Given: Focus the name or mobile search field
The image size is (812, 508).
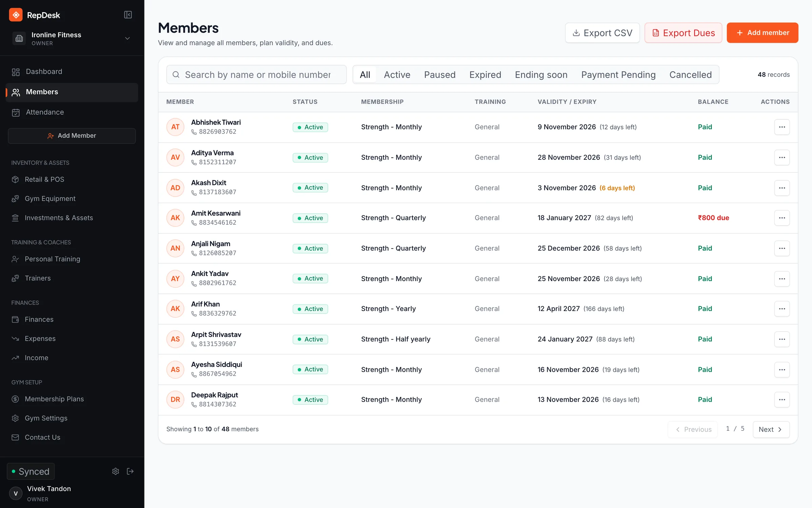Looking at the screenshot, I should click(x=256, y=75).
